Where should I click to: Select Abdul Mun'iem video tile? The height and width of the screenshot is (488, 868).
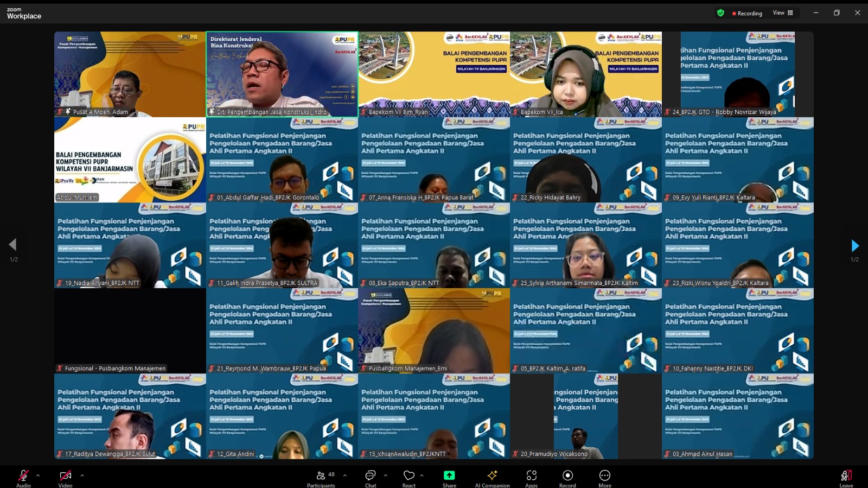[130, 160]
